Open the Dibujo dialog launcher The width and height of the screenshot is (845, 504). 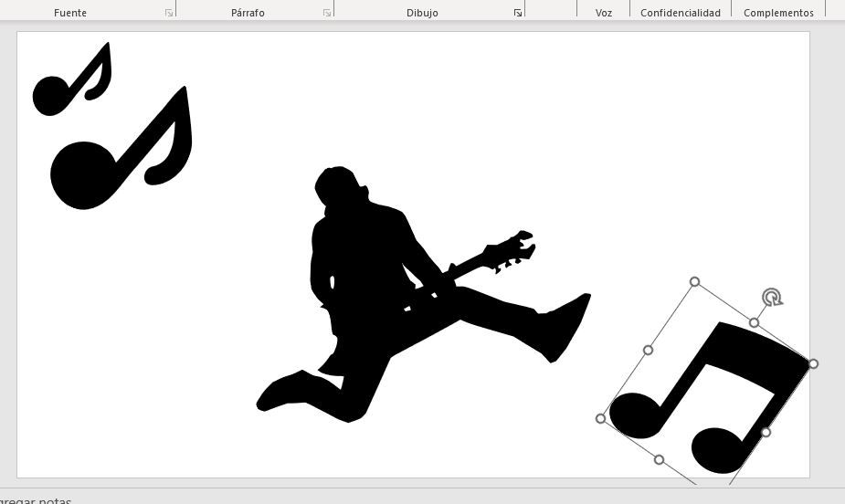coord(518,13)
